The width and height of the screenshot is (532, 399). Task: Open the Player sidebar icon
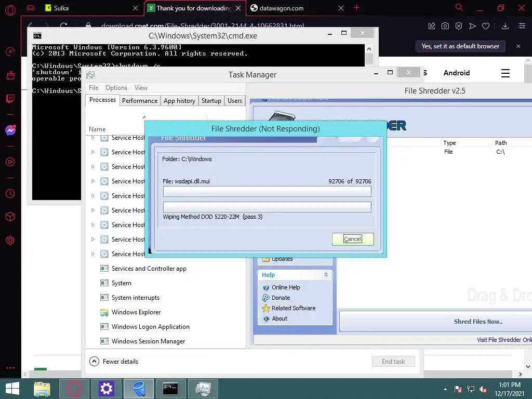tap(10, 162)
